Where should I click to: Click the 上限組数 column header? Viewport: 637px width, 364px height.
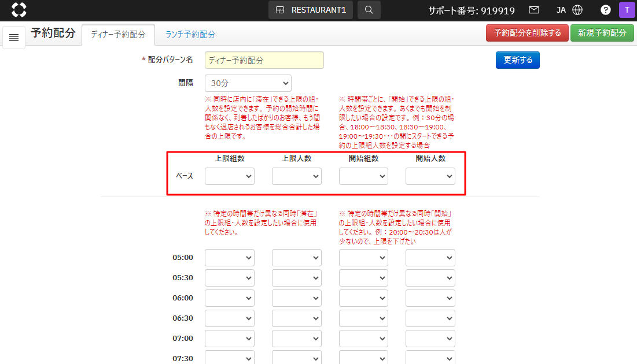(x=230, y=159)
